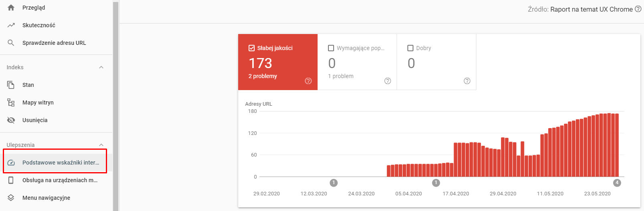This screenshot has height=211, width=644.
Task: Uncheck the Słabej jakości checkbox
Action: 252,48
